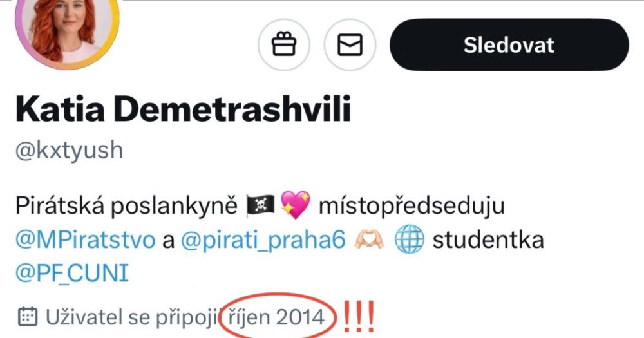The width and height of the screenshot is (644, 338).
Task: Click the heart hands emoji
Action: (x=369, y=239)
